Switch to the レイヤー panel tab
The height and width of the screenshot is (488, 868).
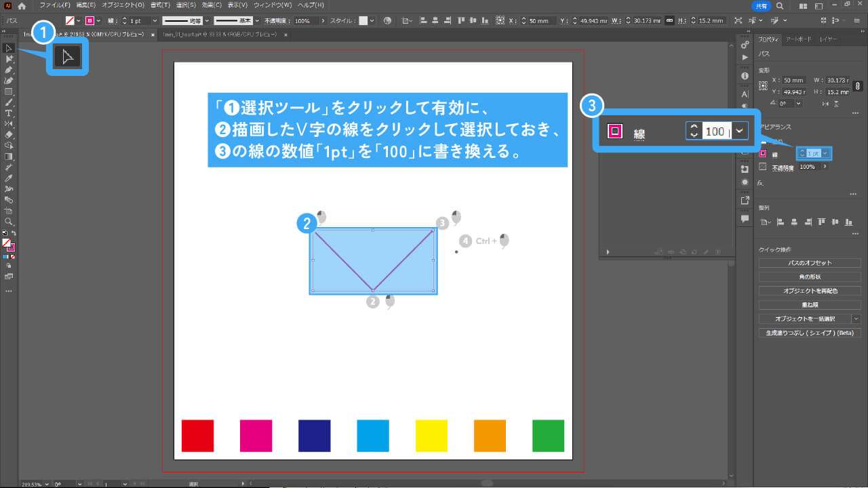click(828, 39)
